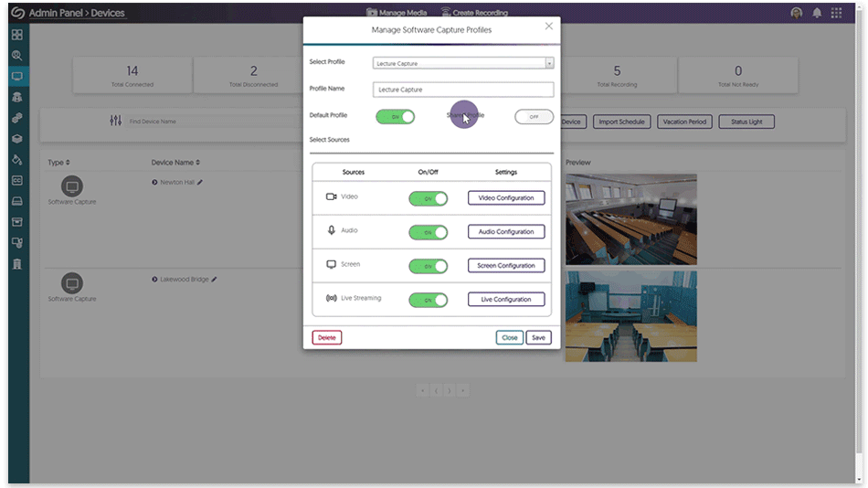Open the Newton Hall preview thumbnail
868x488 pixels.
631,219
